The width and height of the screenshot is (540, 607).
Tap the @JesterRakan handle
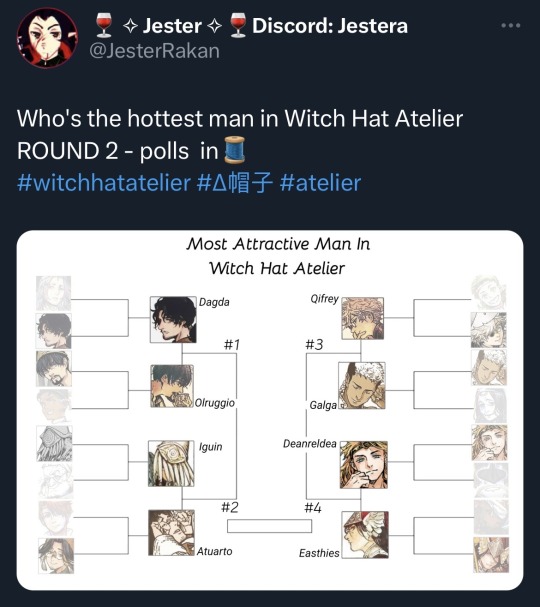tap(154, 51)
